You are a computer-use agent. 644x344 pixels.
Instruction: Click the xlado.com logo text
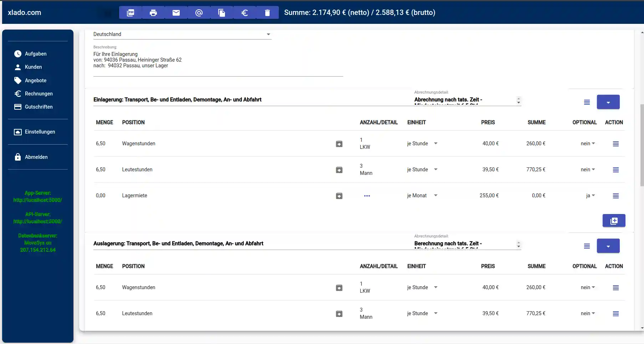click(24, 12)
